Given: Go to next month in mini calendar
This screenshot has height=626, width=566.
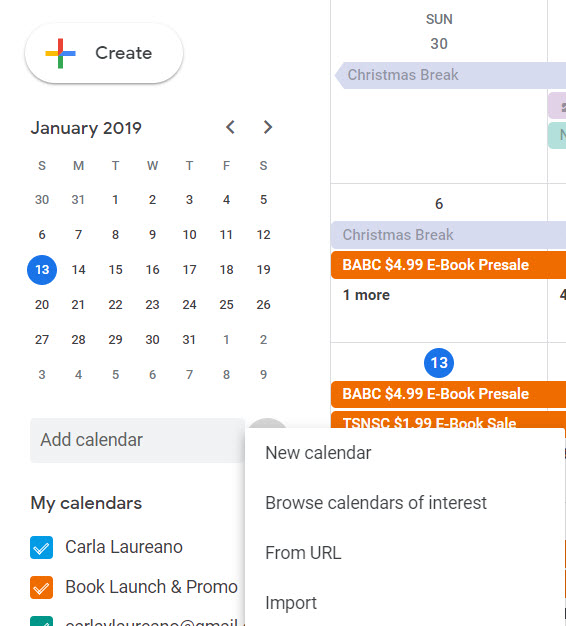Looking at the screenshot, I should tap(267, 127).
